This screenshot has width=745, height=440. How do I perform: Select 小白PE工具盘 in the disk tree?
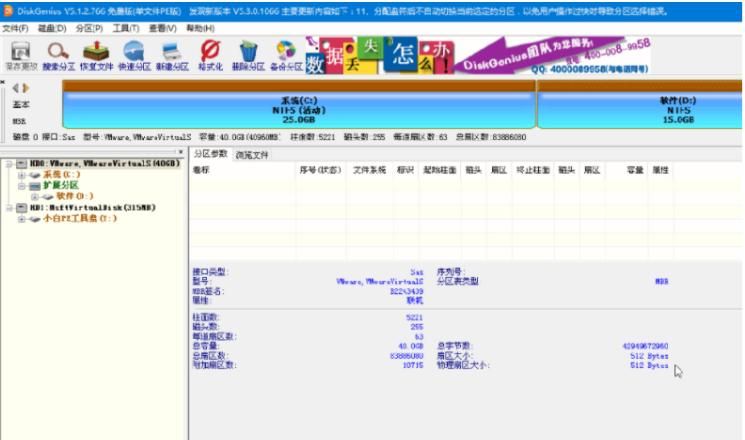pos(80,219)
